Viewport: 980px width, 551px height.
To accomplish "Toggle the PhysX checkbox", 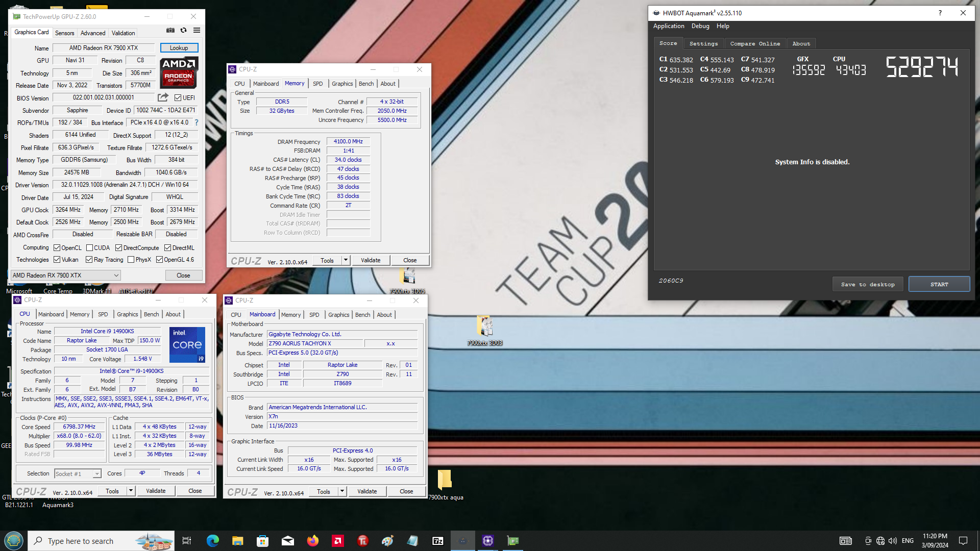I will [131, 260].
